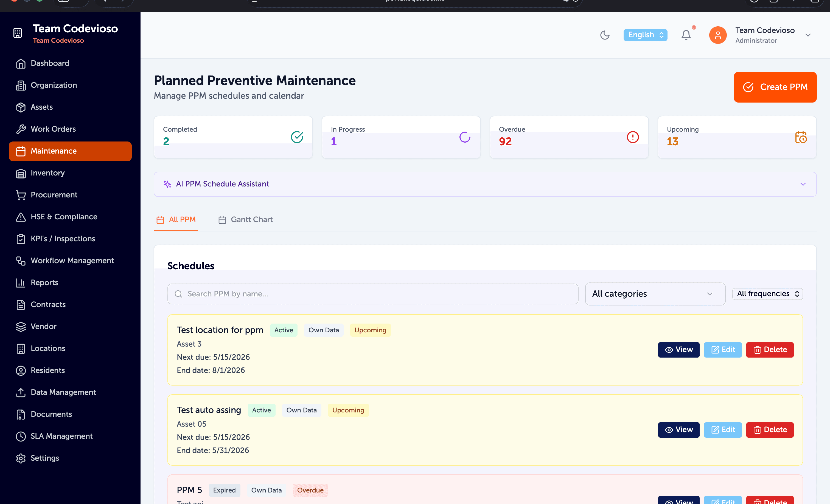Screen dimensions: 830x504
Task: Open the All categories dropdown
Action: (655, 294)
